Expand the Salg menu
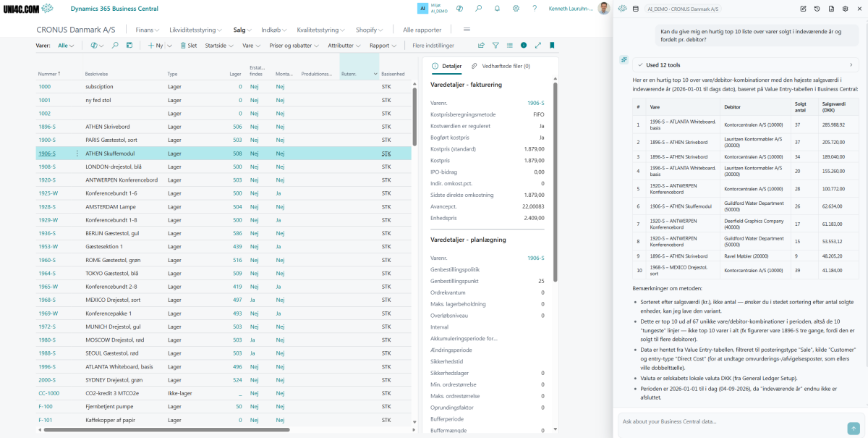 [x=242, y=30]
